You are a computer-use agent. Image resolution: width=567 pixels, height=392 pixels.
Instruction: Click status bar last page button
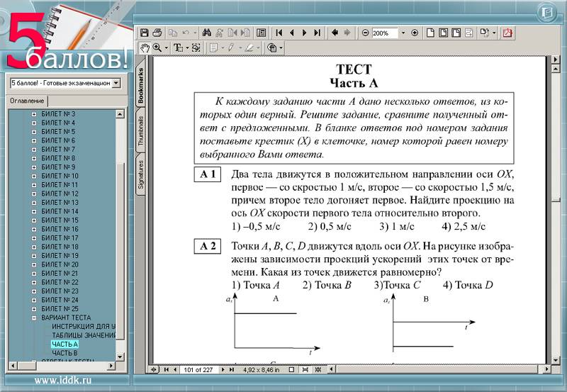coord(232,369)
